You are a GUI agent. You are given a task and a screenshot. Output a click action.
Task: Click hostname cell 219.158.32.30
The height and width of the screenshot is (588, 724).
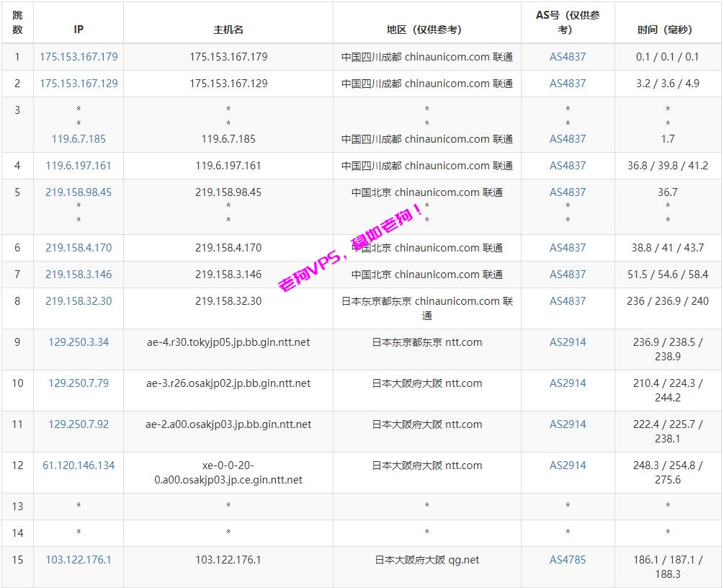(228, 301)
